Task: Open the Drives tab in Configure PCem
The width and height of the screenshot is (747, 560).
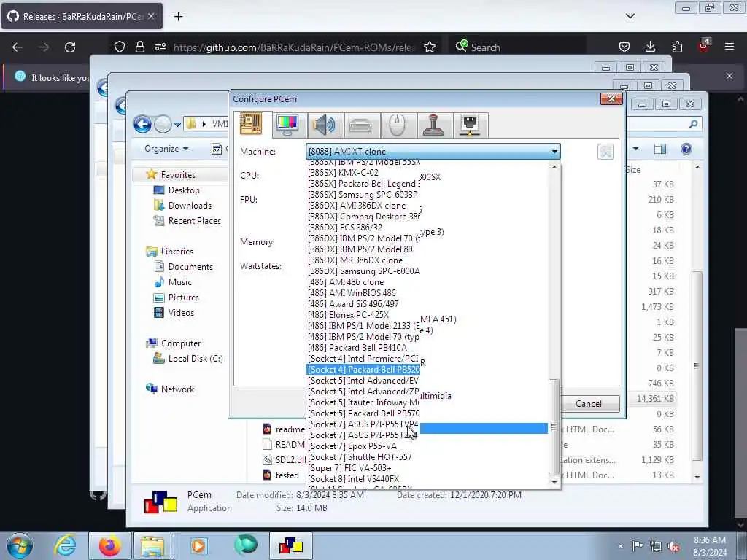Action: click(360, 125)
